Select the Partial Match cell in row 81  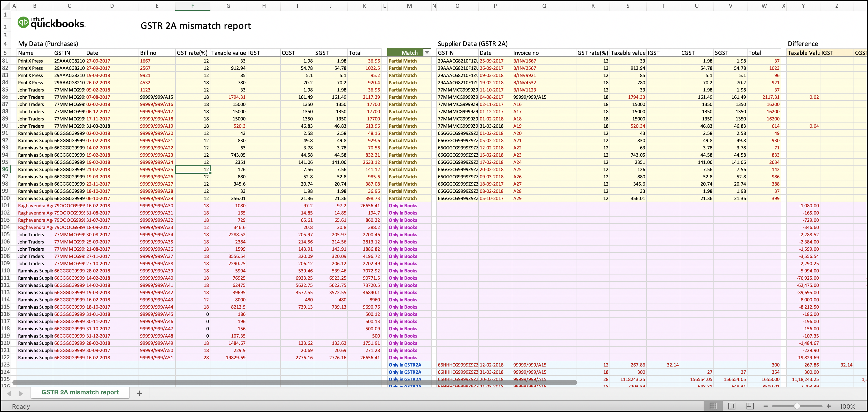tap(403, 61)
